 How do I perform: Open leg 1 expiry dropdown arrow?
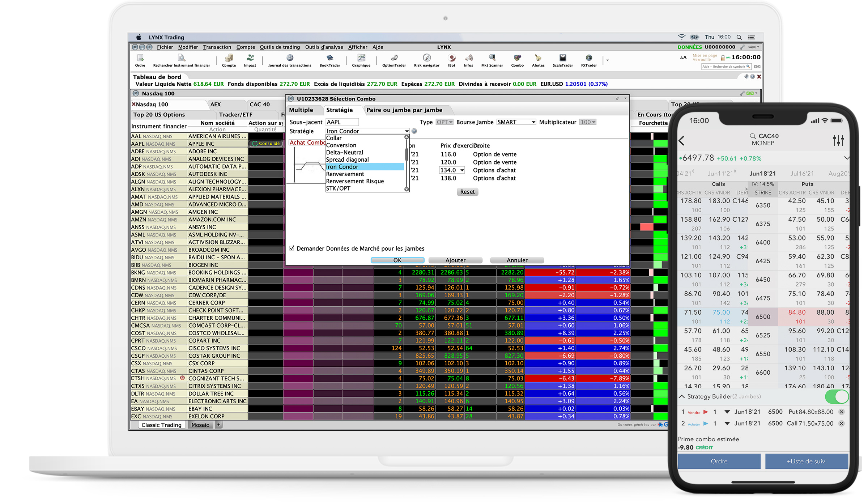[x=727, y=412]
